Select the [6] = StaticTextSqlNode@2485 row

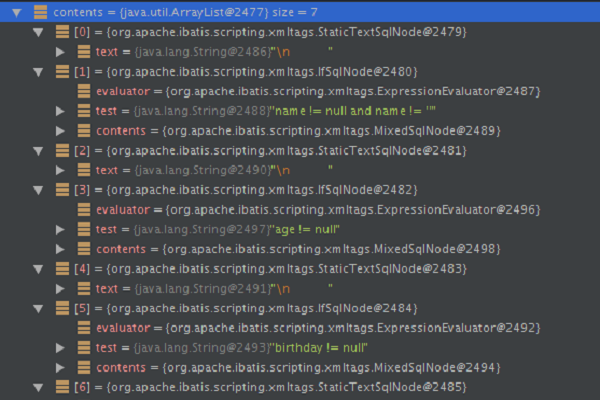point(300,387)
